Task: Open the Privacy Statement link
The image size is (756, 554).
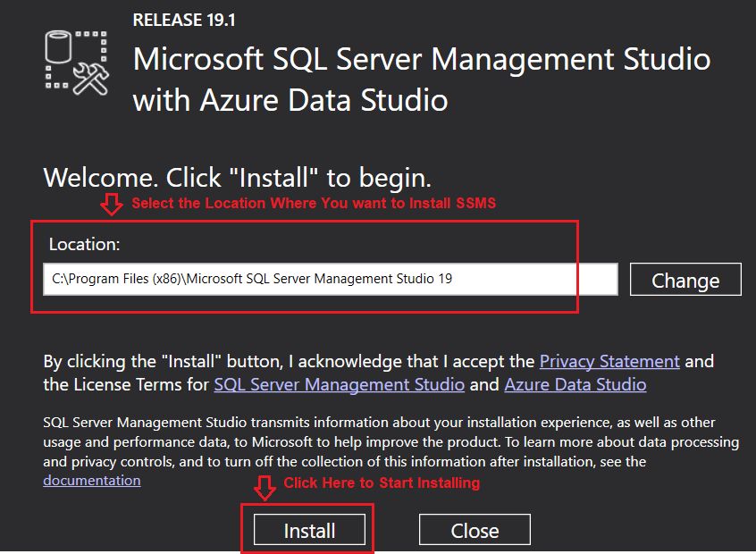Action: (x=609, y=361)
